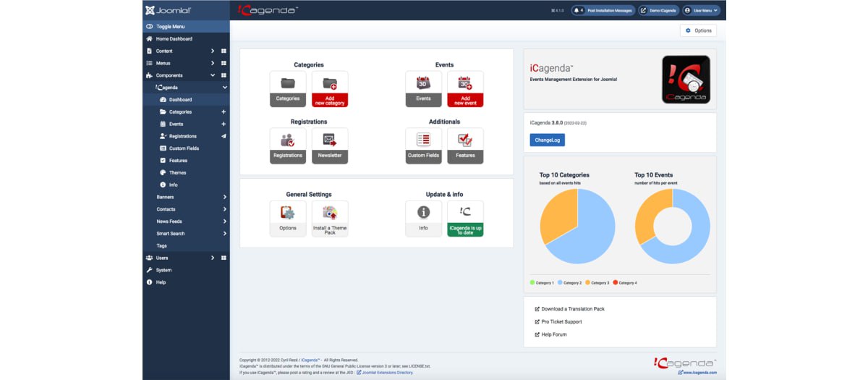Click the Category 4 red legend swatch
868x380 pixels.
click(x=616, y=282)
